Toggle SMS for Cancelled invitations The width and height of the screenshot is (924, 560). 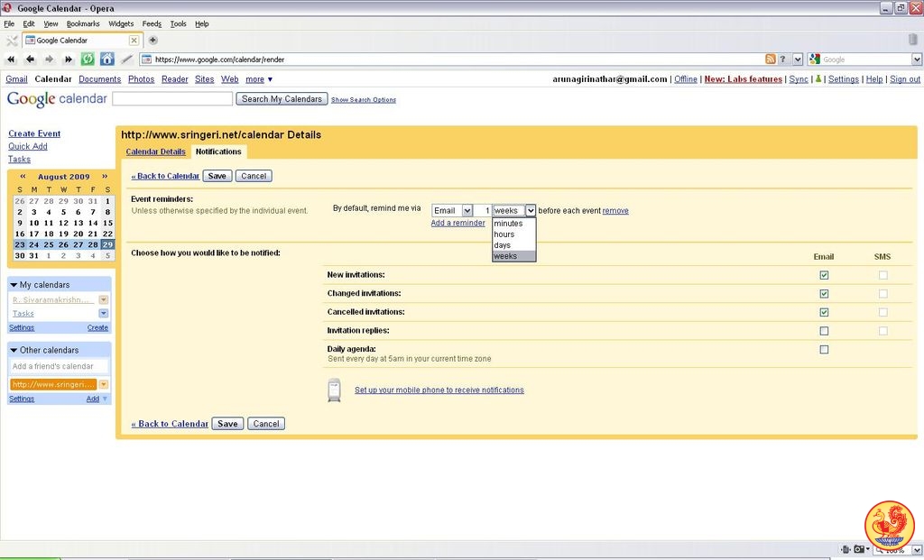(882, 312)
